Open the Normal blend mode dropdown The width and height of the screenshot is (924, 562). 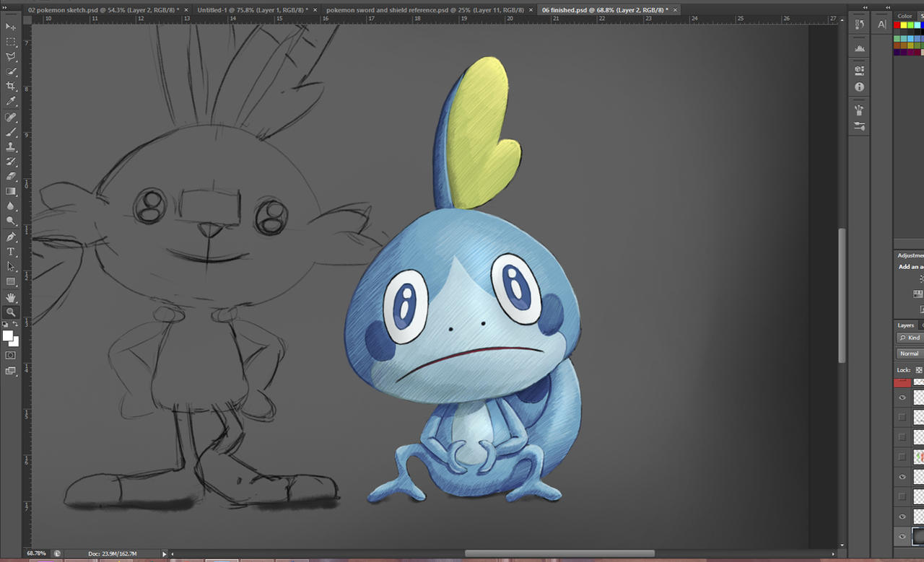(910, 354)
